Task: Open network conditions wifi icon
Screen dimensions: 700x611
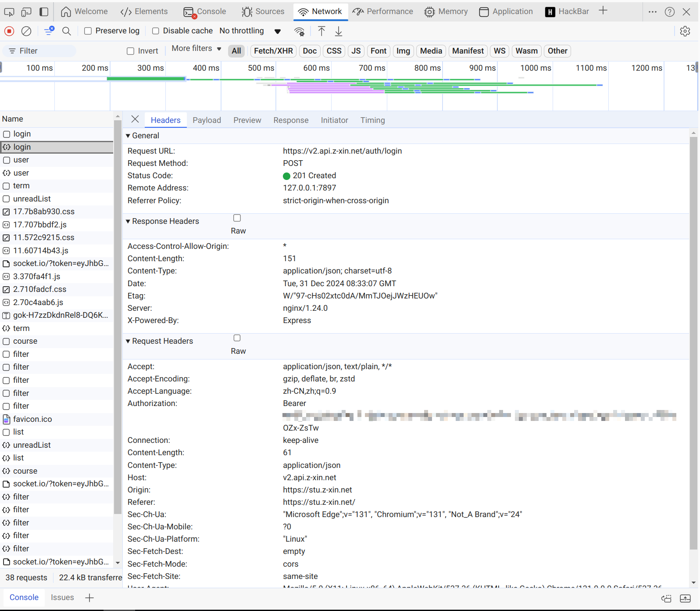Action: 300,31
